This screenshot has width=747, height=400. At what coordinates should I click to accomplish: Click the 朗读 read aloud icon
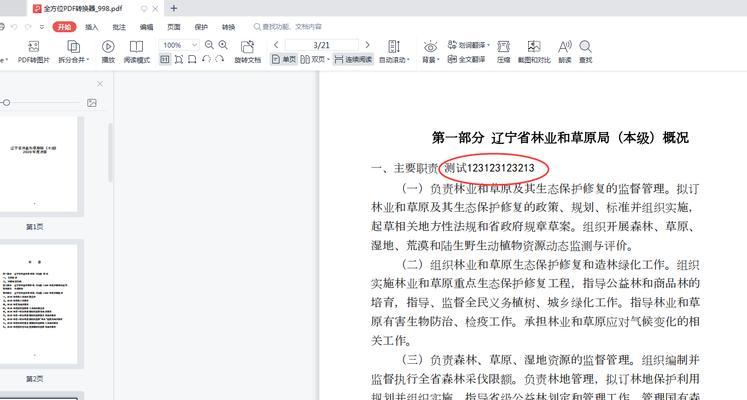tap(565, 47)
